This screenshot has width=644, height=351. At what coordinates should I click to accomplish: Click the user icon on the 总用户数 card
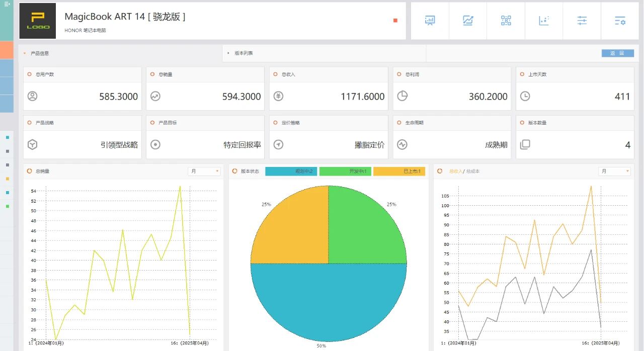[x=32, y=96]
